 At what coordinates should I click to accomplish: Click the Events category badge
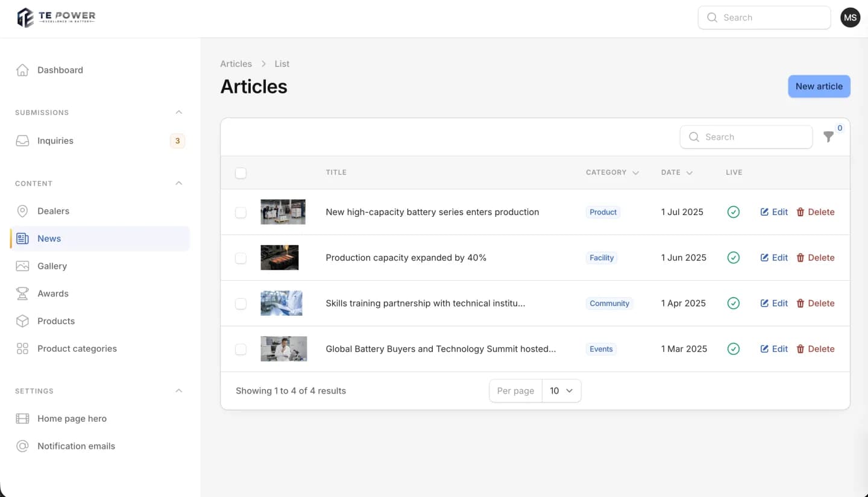[x=601, y=349]
